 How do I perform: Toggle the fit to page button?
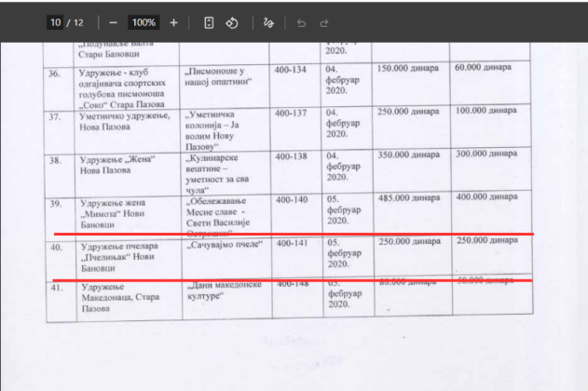(210, 21)
